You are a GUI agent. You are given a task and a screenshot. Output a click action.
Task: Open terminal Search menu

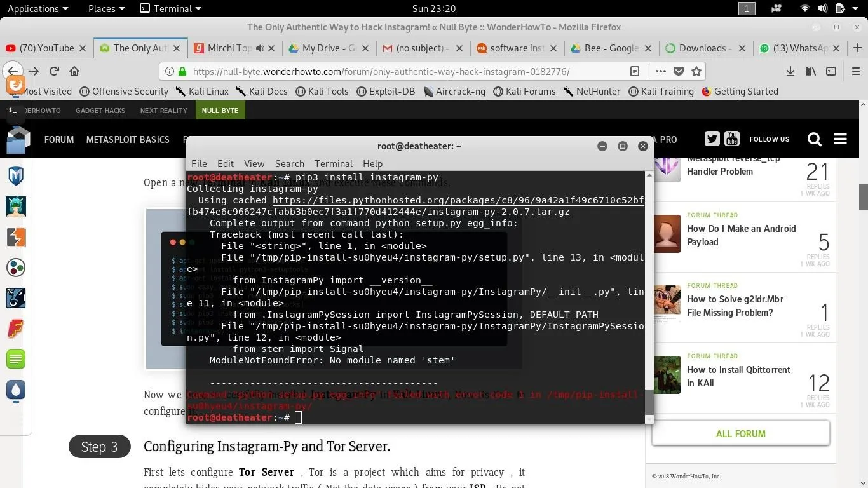click(290, 163)
